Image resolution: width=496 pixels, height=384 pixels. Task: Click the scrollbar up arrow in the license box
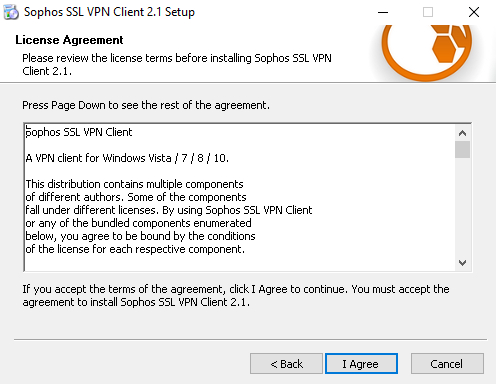tap(462, 133)
